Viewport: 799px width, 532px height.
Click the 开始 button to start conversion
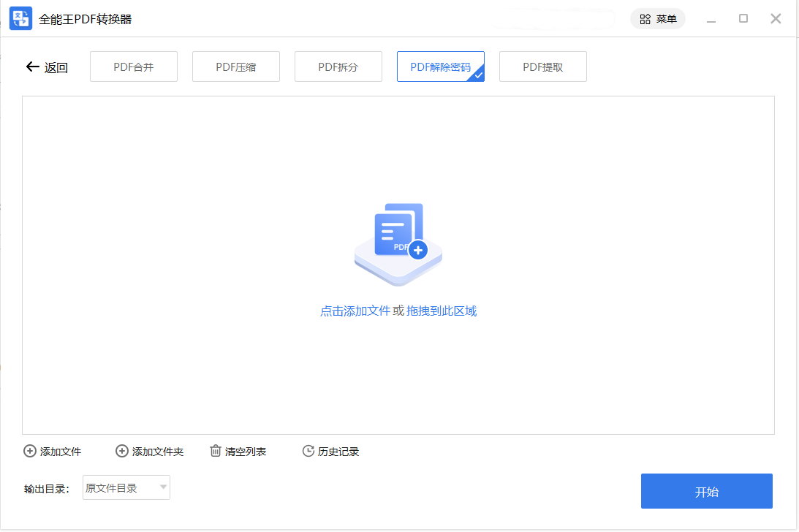click(706, 491)
